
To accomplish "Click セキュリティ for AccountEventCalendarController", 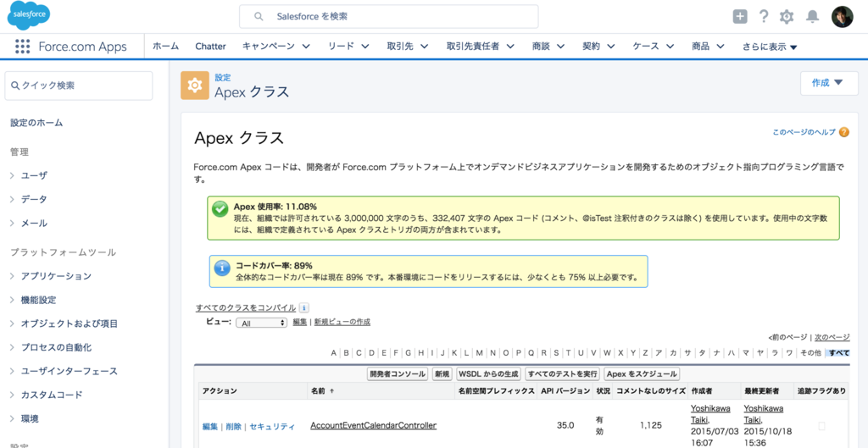I will 272,427.
